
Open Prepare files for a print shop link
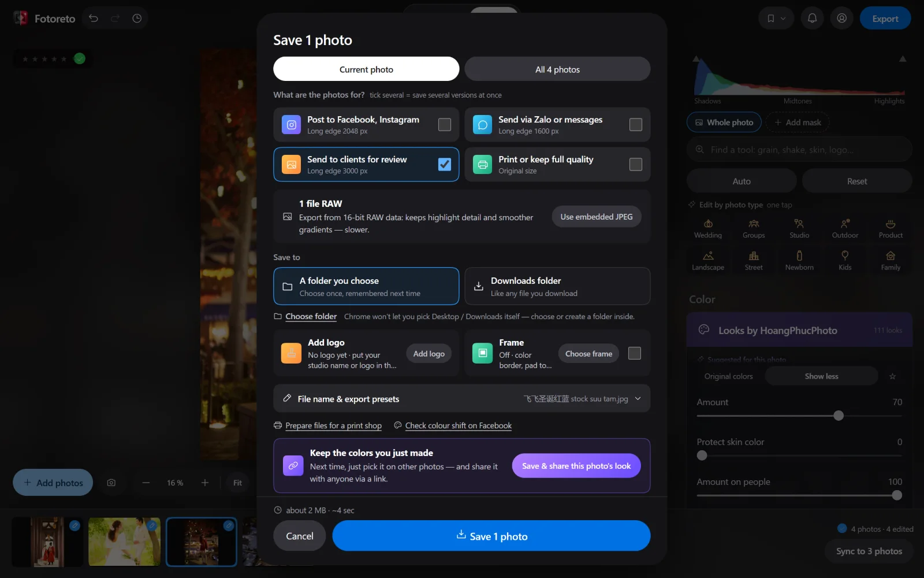pyautogui.click(x=333, y=426)
